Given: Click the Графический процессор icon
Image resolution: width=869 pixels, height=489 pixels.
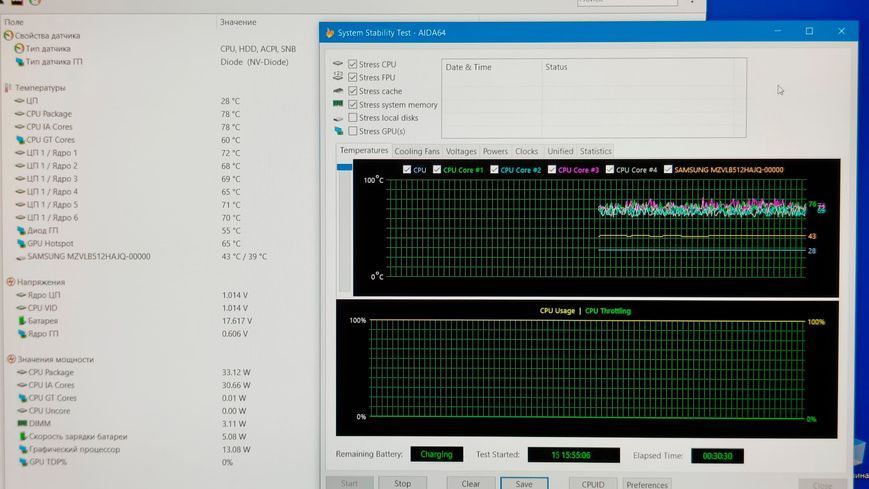Looking at the screenshot, I should coord(23,449).
